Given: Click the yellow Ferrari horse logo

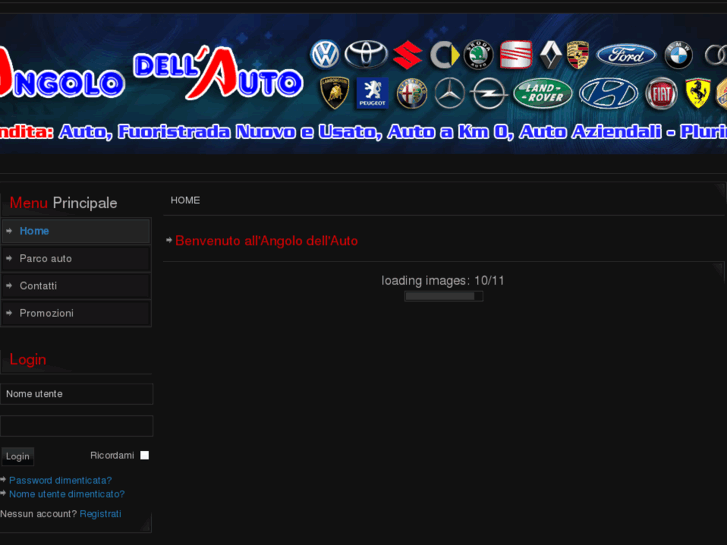Looking at the screenshot, I should [x=698, y=93].
